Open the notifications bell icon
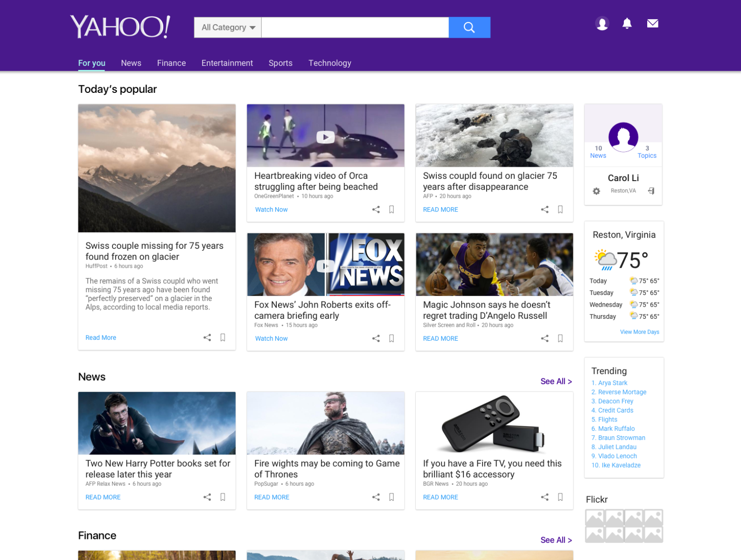Viewport: 741px width, 560px height. 627,23
